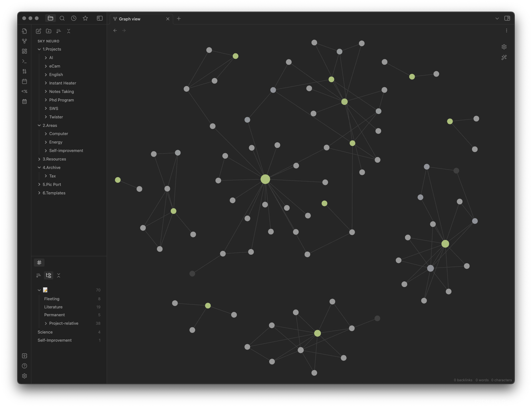Collapse all tags
Viewport: 532px width, 407px height.
tap(59, 275)
